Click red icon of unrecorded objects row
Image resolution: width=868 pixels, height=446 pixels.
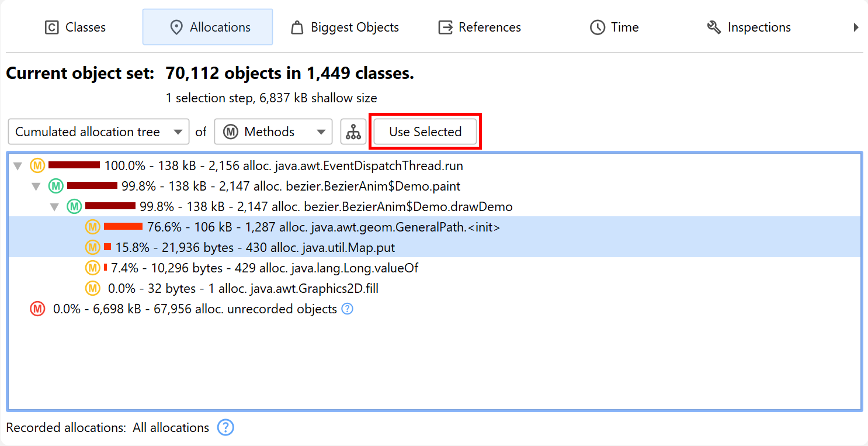tap(37, 309)
